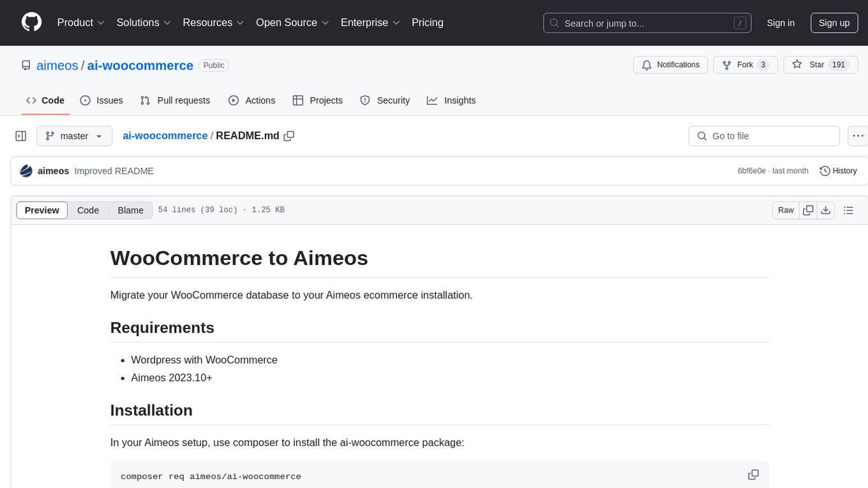This screenshot has height=488, width=868.
Task: Open the Raw file view
Action: (786, 210)
